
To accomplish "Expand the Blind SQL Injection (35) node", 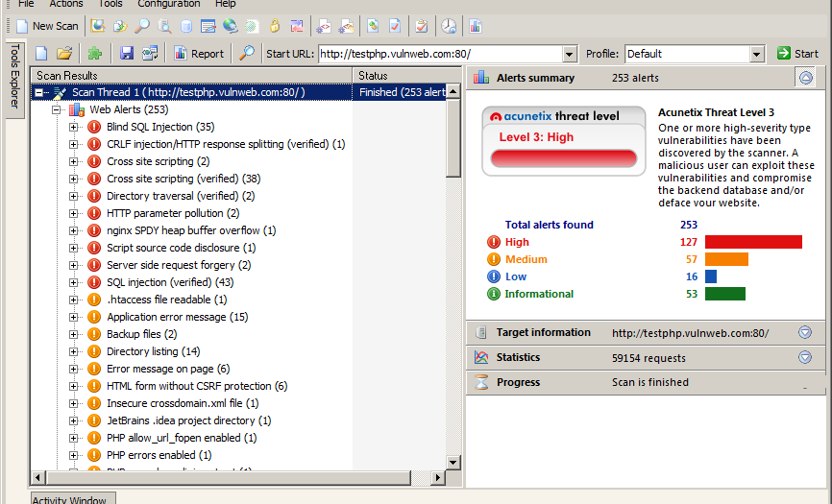I will click(73, 127).
